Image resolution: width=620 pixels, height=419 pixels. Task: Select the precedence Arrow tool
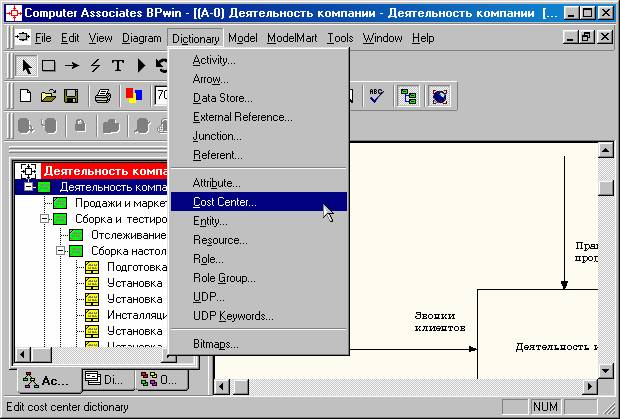pos(72,65)
